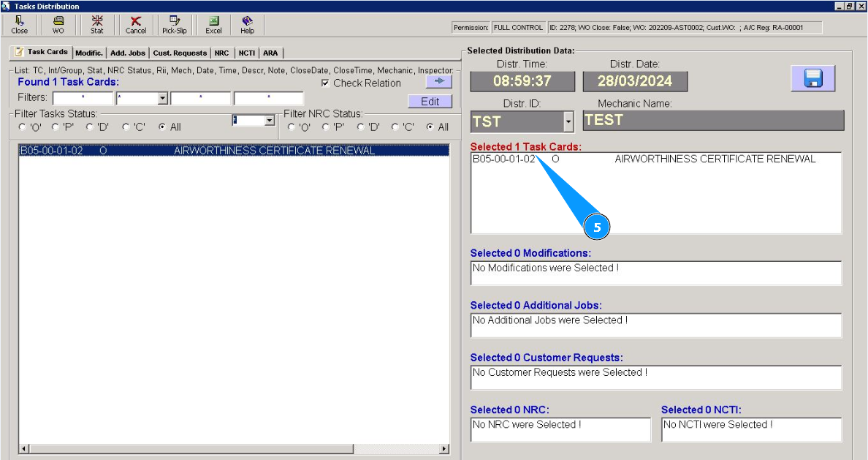Expand the Distr. ID TST dropdown
The image size is (868, 460).
[x=568, y=121]
